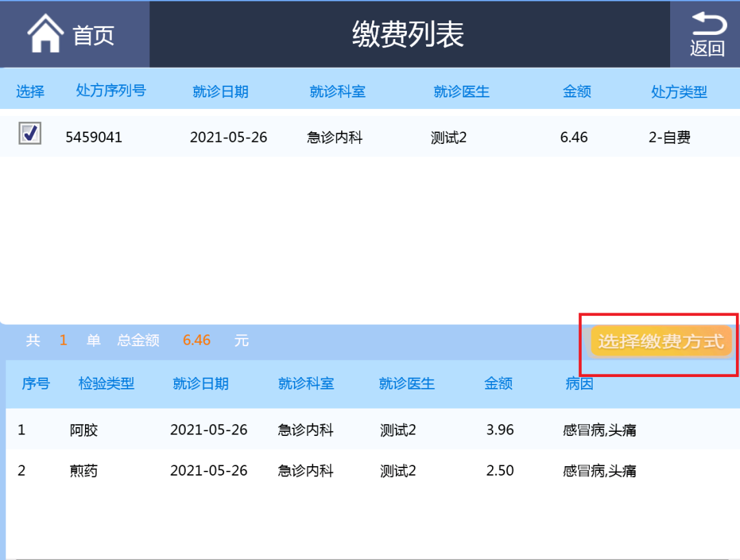The width and height of the screenshot is (740, 560).
Task: Click the 2-自费 prescription type cell
Action: [x=669, y=137]
